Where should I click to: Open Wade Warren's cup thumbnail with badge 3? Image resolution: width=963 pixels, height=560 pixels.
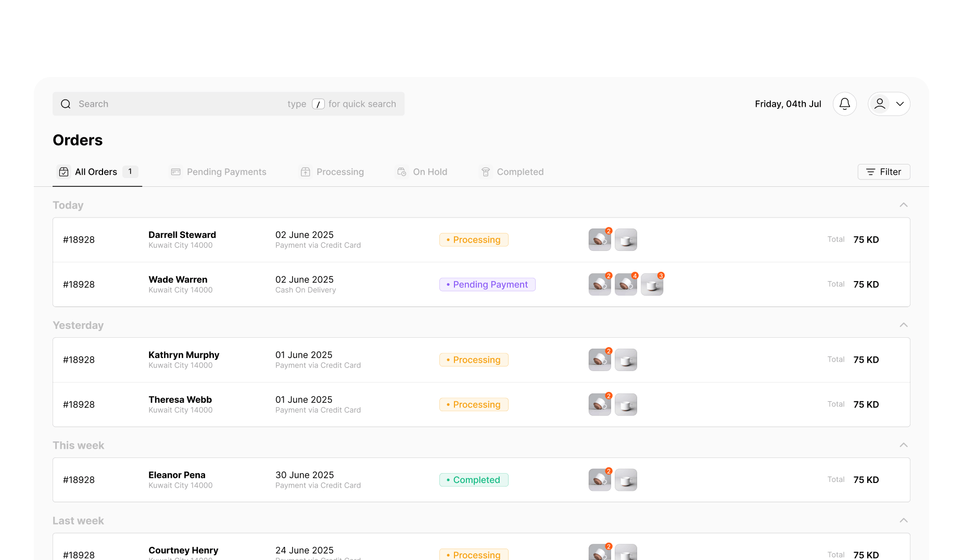652,285
